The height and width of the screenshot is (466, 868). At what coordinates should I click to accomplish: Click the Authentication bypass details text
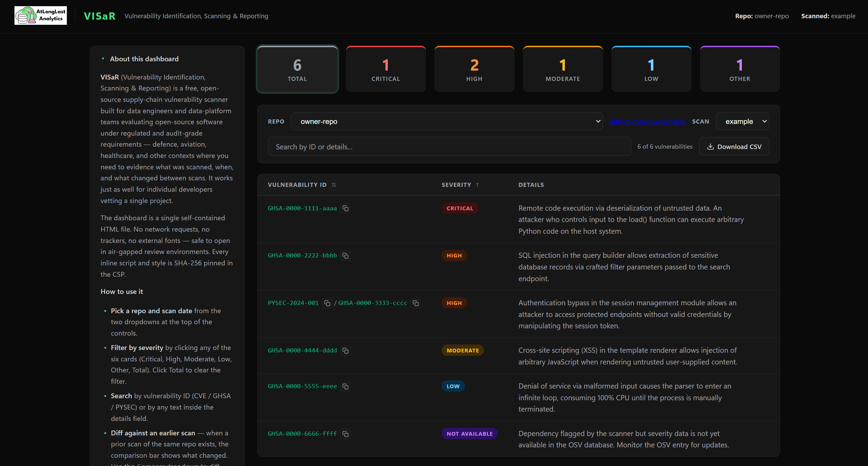pos(627,314)
